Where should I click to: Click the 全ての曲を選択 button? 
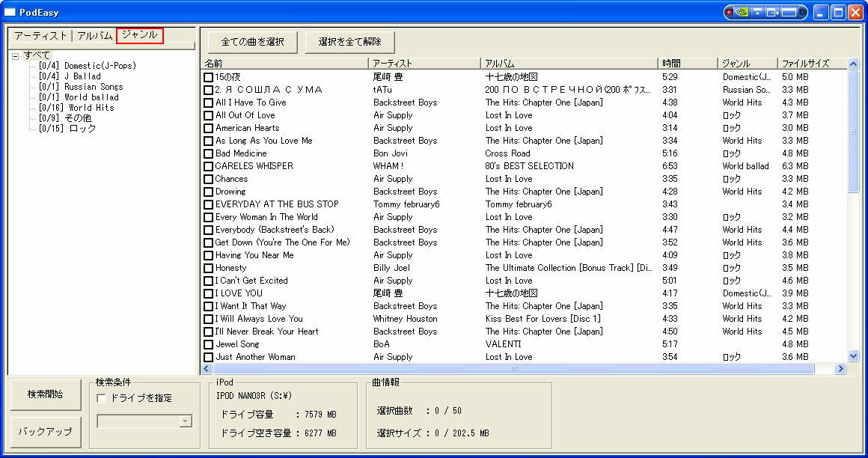[x=252, y=42]
